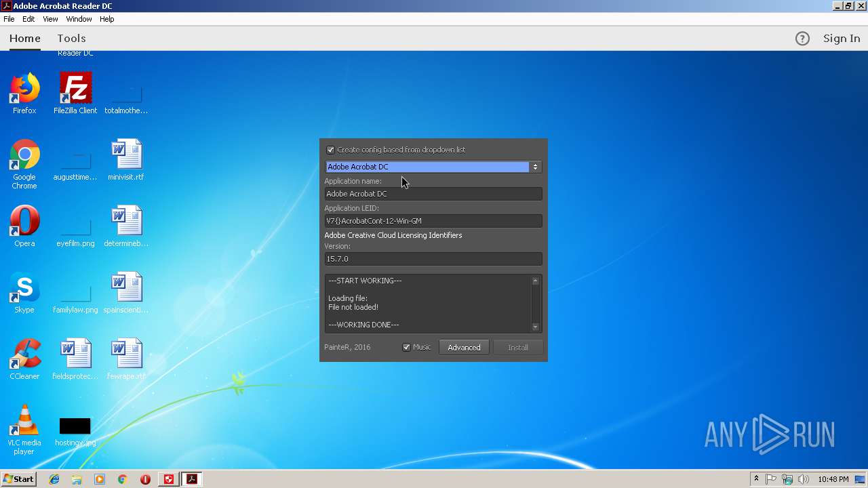The height and width of the screenshot is (488, 868).
Task: Click the Advanced button
Action: click(464, 347)
